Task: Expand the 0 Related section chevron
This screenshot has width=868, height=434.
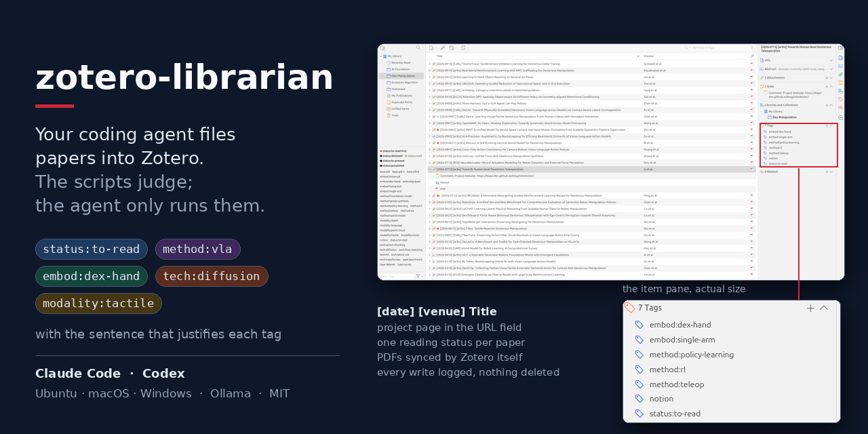Action: tap(831, 172)
